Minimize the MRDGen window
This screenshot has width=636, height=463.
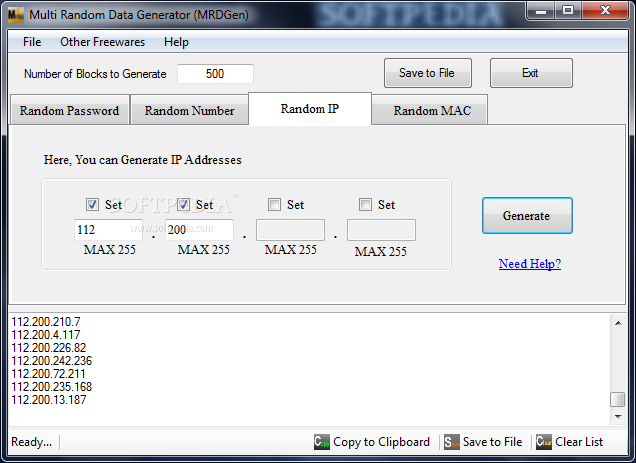click(540, 11)
